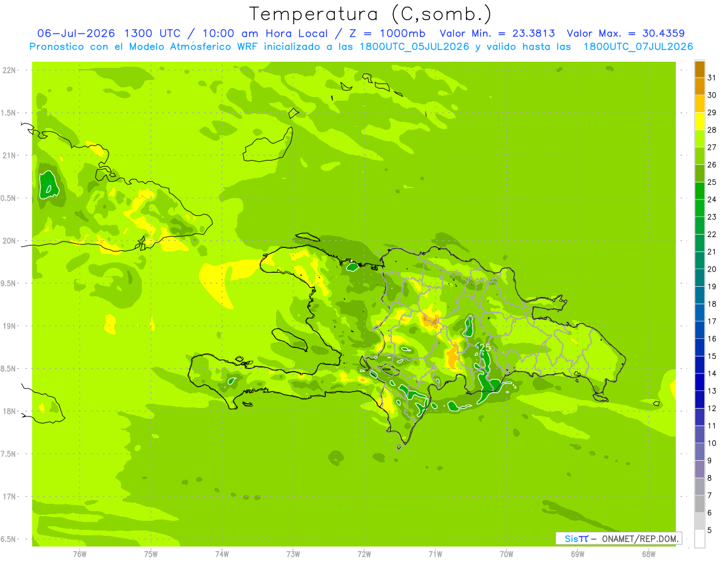Click the "70W" longitude axis label
The image size is (728, 562).
click(x=507, y=554)
